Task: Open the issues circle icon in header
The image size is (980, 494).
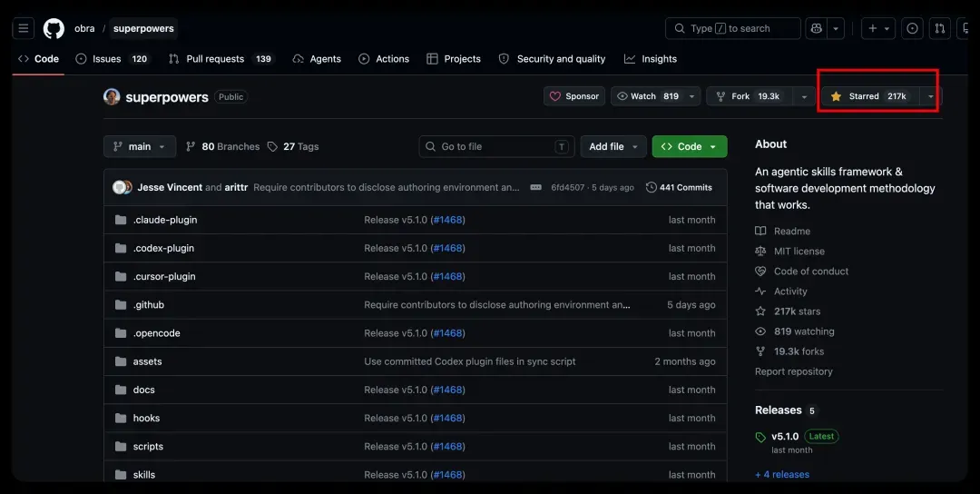Action: click(x=913, y=28)
